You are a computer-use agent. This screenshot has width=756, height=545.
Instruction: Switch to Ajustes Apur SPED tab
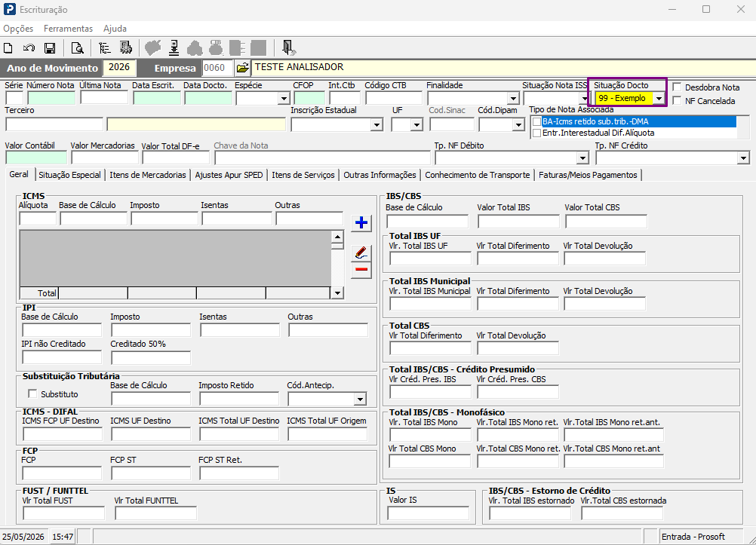coord(229,175)
